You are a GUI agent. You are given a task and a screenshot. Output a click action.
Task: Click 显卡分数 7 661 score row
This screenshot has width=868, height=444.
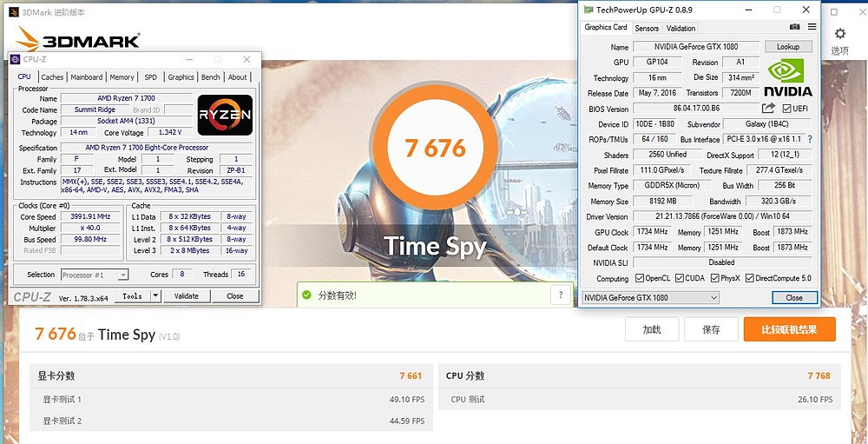point(232,375)
